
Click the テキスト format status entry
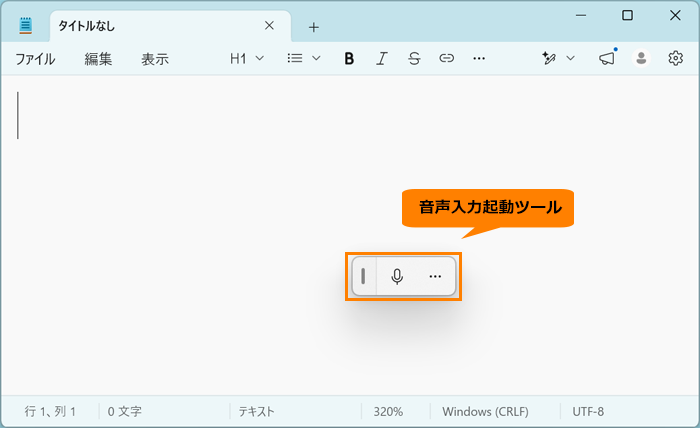[x=256, y=411]
